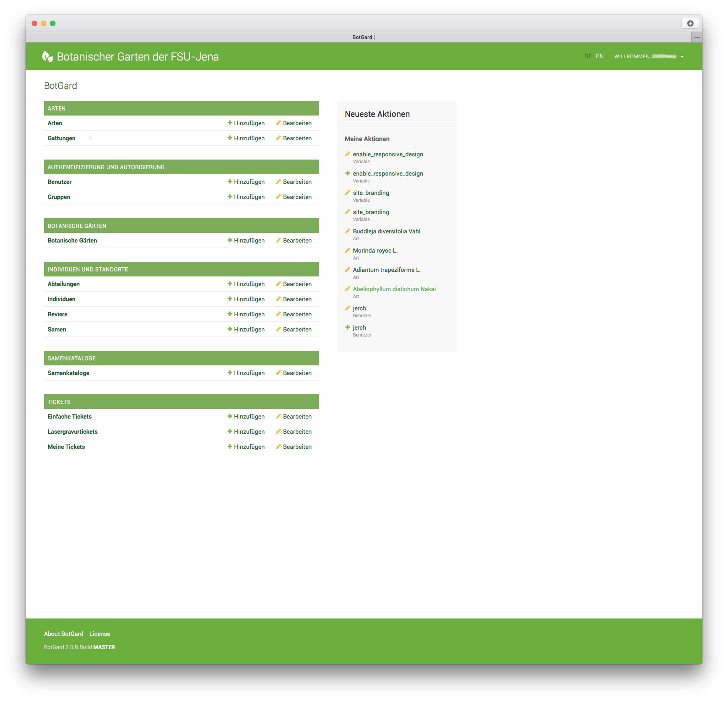Edit Benutzer via Bearbeiten
Viewport: 728px width, 701px height.
294,182
